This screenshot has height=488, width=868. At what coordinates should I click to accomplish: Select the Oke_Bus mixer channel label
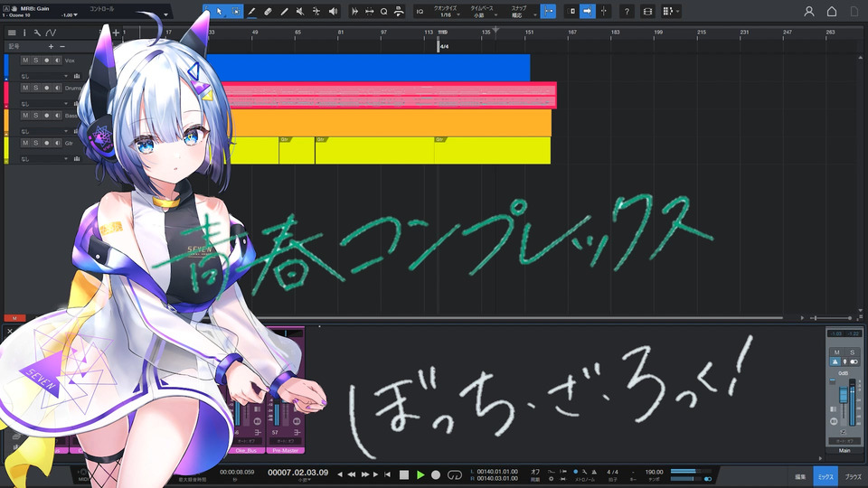pyautogui.click(x=246, y=450)
